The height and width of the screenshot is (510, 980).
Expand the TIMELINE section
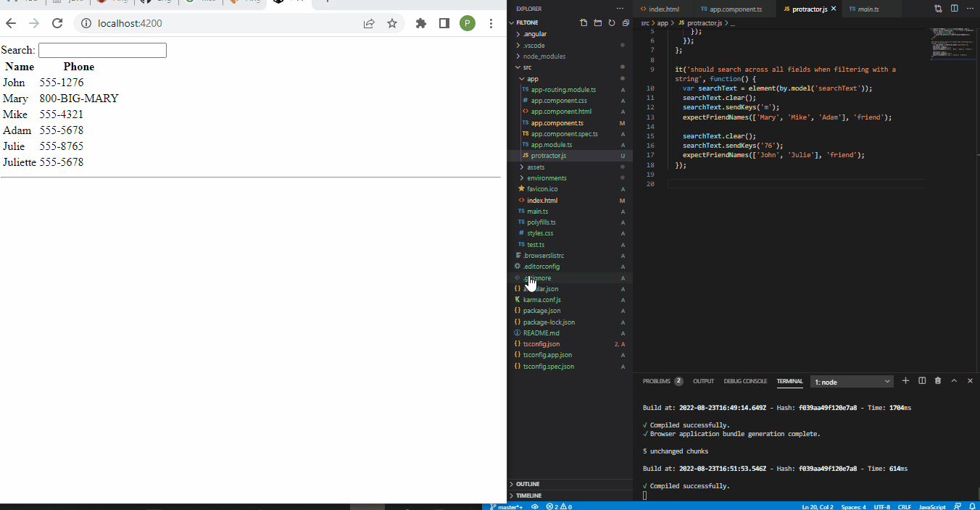(x=527, y=496)
